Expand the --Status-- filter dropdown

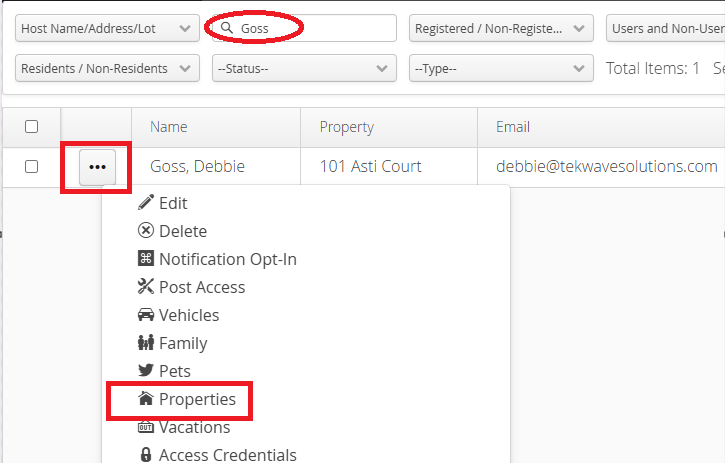(x=304, y=68)
